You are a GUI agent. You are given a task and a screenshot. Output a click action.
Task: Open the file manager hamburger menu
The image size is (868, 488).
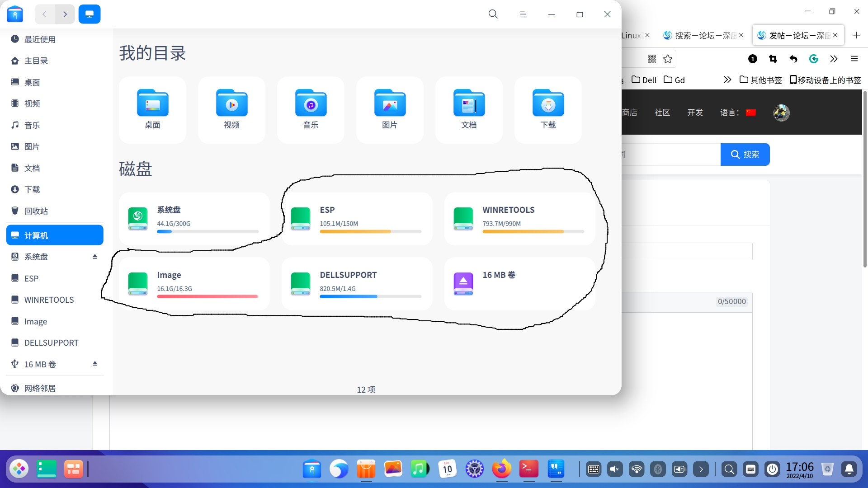click(523, 14)
